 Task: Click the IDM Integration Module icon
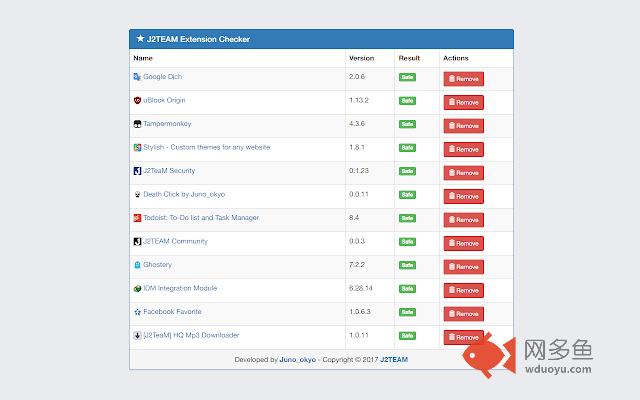(137, 288)
